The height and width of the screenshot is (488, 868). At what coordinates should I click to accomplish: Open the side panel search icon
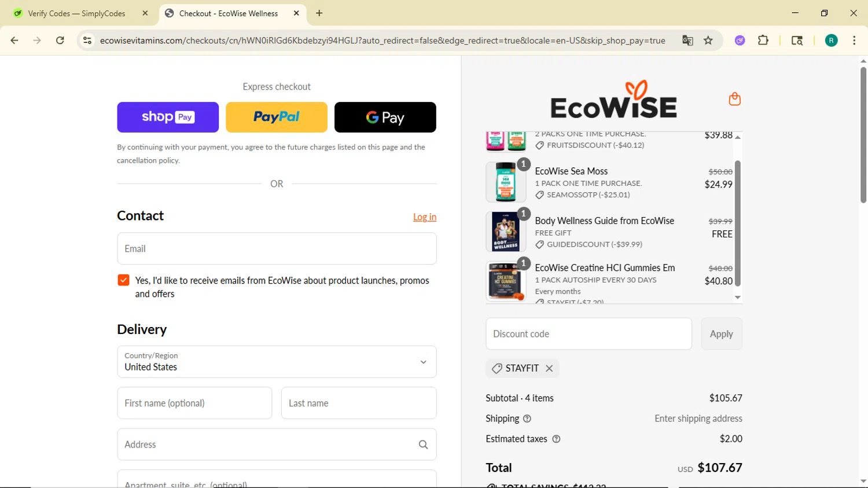[797, 41]
